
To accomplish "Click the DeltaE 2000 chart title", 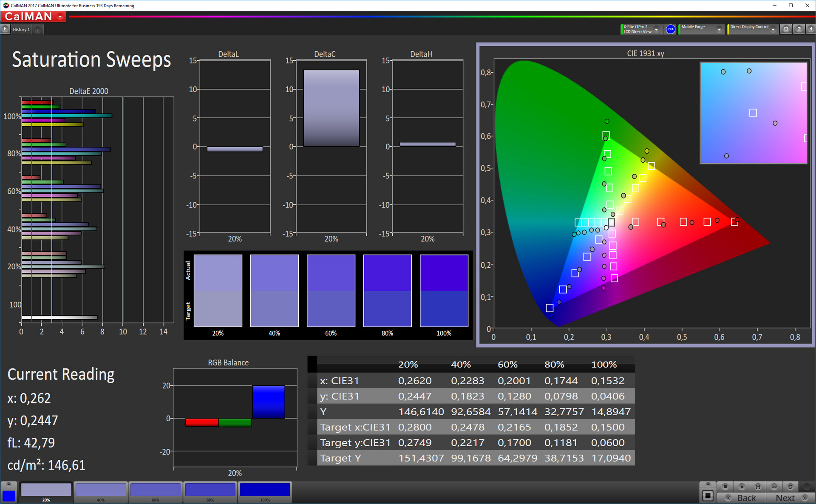I will tap(88, 91).
